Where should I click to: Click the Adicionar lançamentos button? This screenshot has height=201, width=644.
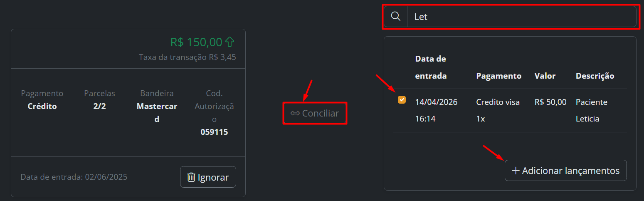pyautogui.click(x=565, y=171)
